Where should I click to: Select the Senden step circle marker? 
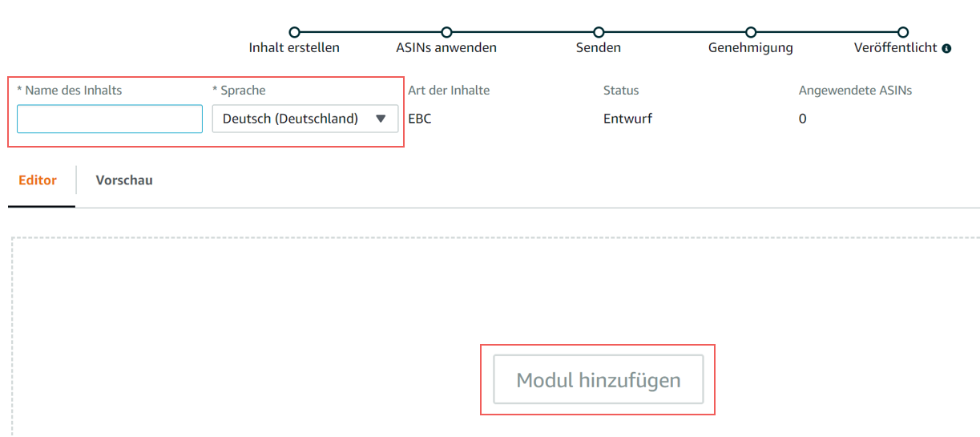599,32
